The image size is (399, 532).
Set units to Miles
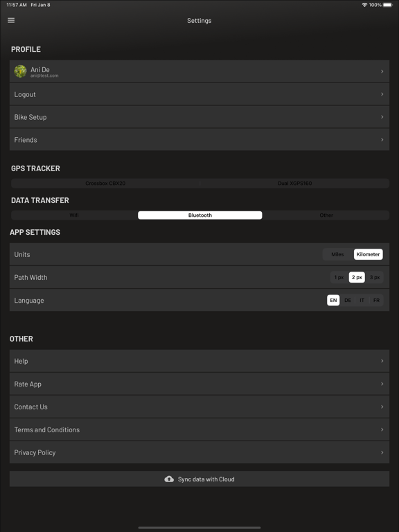click(337, 254)
